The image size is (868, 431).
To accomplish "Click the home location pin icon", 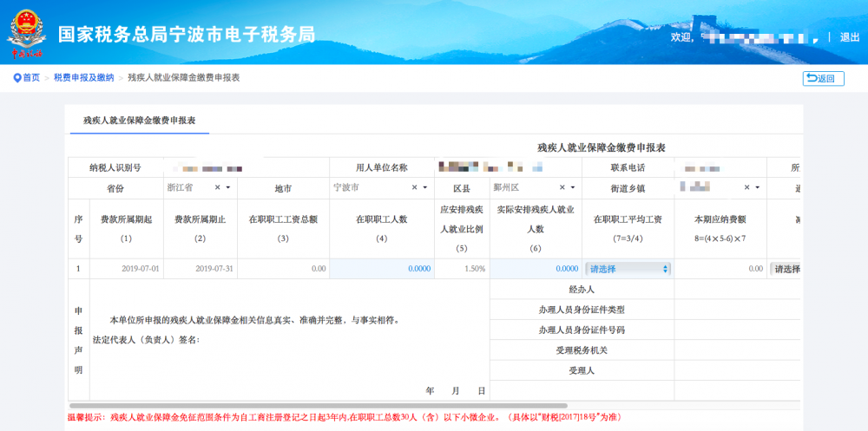I will 16,78.
